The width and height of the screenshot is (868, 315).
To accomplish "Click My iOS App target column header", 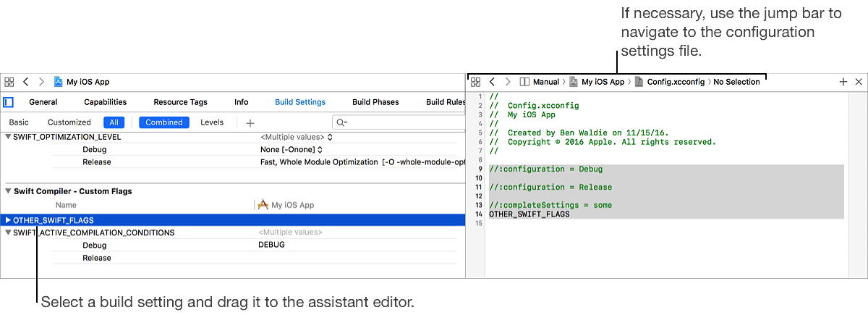I will coord(287,205).
